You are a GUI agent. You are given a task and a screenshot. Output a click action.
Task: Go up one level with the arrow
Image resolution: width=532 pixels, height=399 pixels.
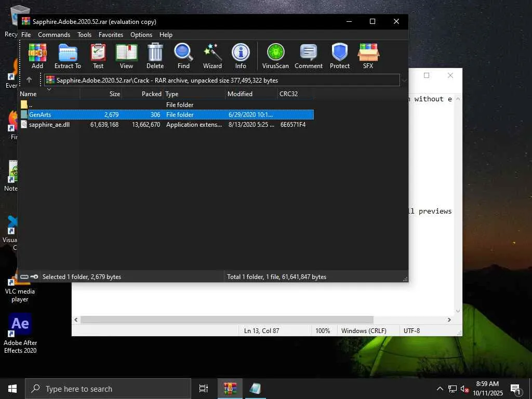point(29,80)
